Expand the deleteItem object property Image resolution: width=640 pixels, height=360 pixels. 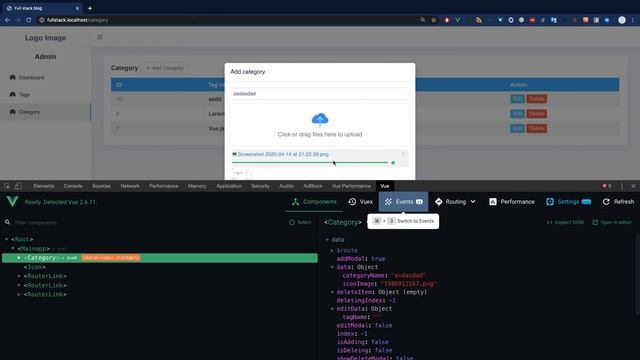pos(332,292)
